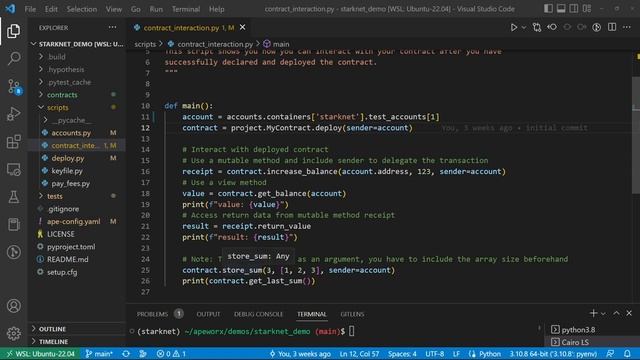Switch to DEBUG CONSOLE tab
The image size is (640, 360).
coord(258,314)
